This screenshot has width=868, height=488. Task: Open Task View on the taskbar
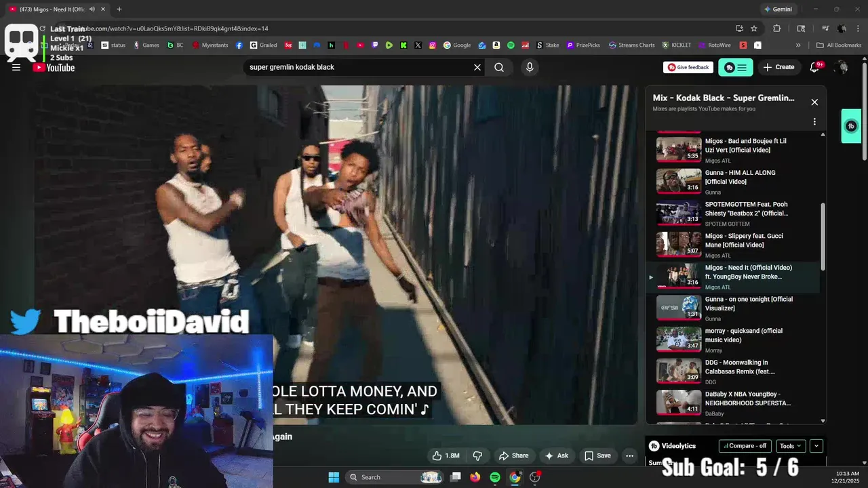456,477
